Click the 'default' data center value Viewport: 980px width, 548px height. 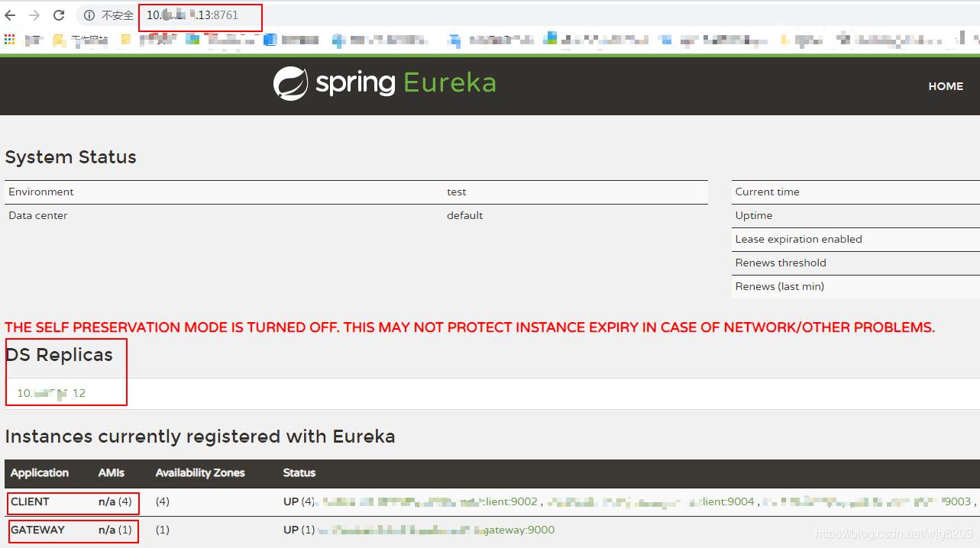[x=465, y=215]
